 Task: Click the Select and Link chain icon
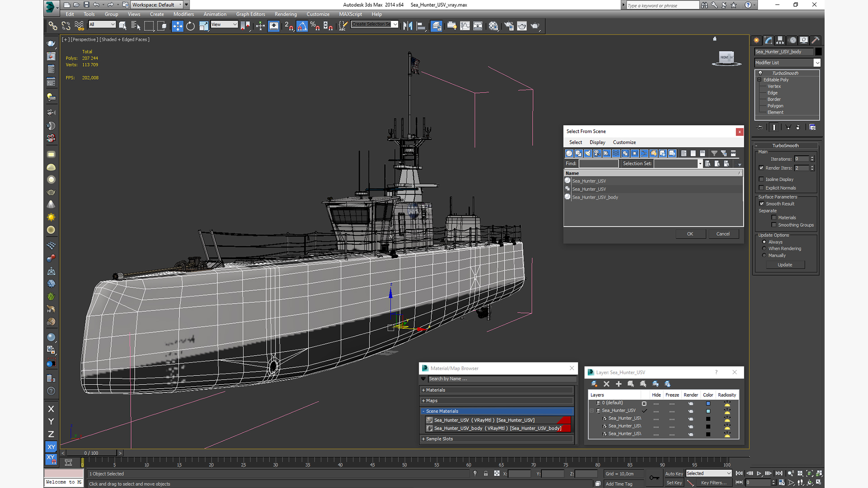[x=53, y=26]
